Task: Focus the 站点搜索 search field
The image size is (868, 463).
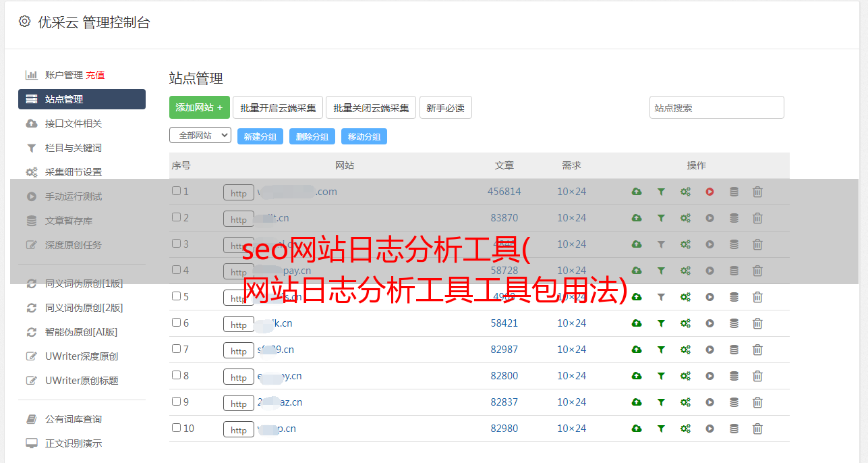Action: click(x=717, y=107)
